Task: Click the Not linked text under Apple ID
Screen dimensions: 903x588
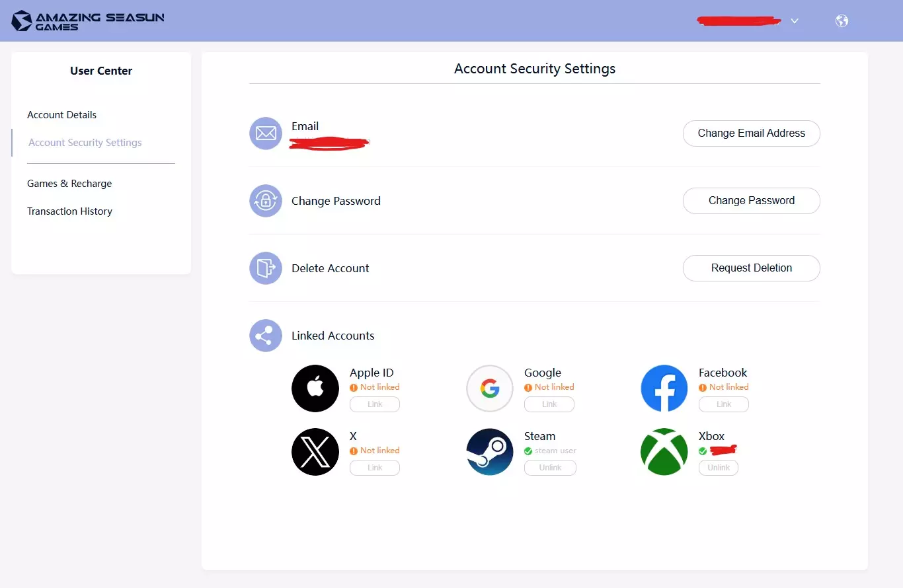Action: coord(379,387)
